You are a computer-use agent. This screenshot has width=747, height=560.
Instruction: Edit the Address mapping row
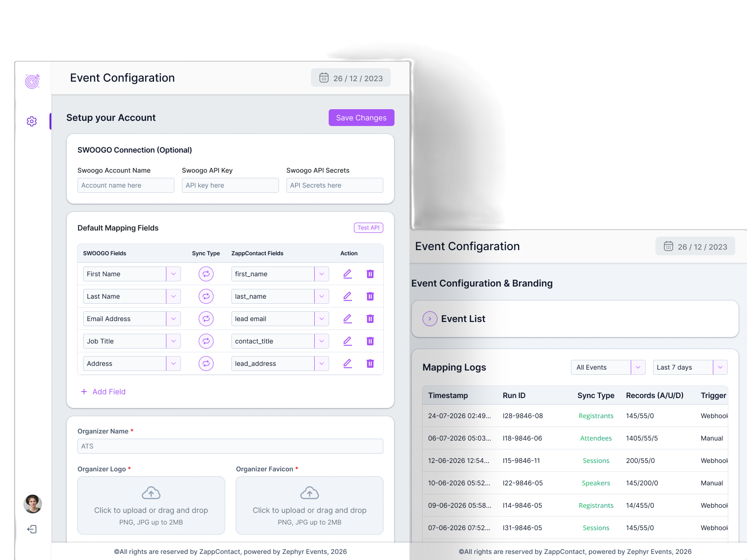348,364
